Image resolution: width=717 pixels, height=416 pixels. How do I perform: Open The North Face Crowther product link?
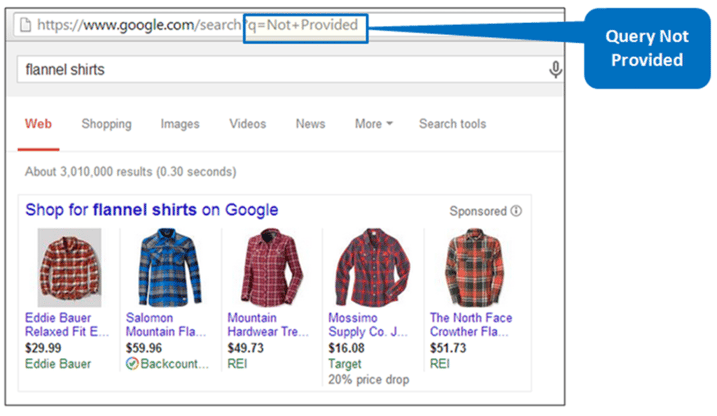(471, 325)
